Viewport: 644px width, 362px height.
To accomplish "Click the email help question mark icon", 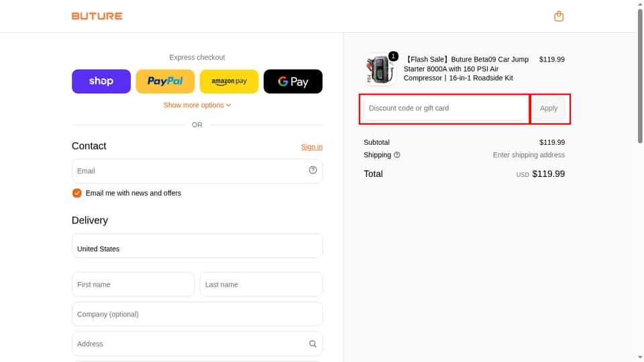I will coord(313,170).
